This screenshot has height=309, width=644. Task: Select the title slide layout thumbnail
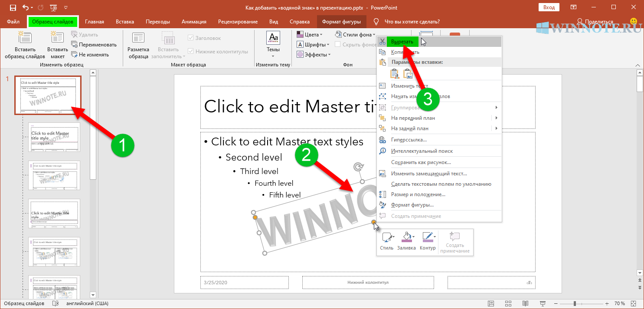pyautogui.click(x=54, y=137)
